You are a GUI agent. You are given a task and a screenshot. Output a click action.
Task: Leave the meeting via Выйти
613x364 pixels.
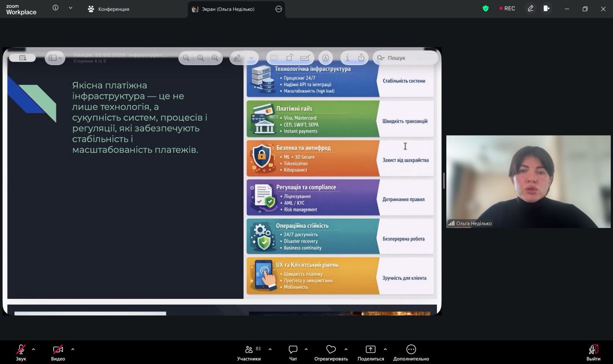click(593, 349)
